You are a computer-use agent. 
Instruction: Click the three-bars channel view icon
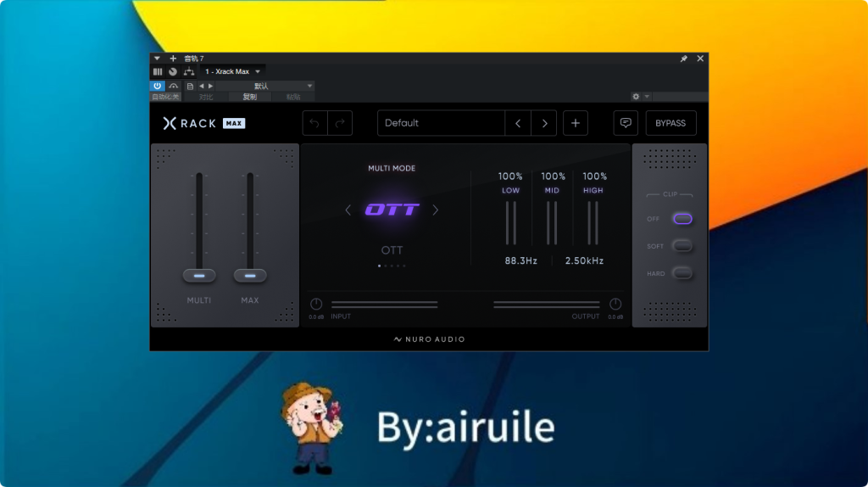(x=158, y=71)
